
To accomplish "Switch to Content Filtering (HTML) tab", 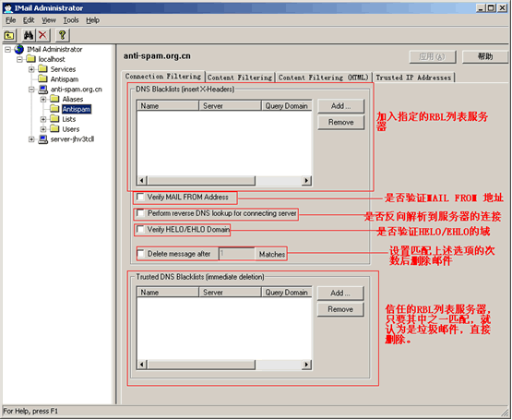I will [x=324, y=78].
